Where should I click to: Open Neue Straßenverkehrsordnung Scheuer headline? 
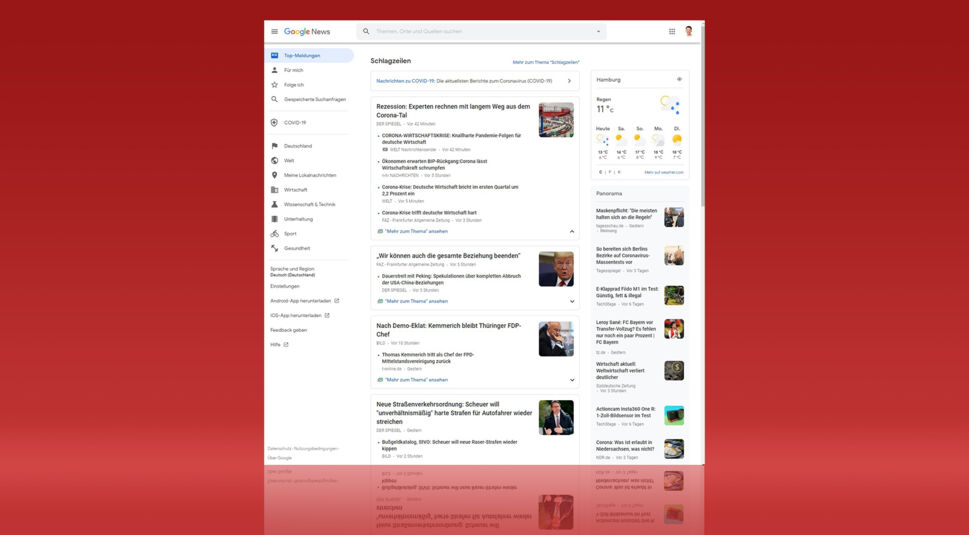tap(454, 413)
